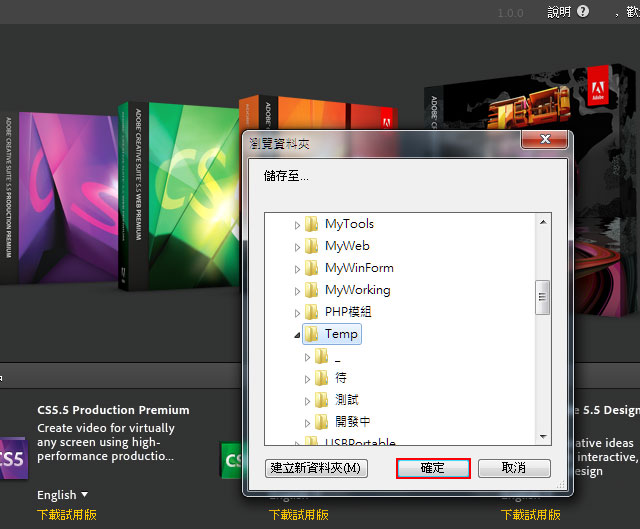Click the 測試 subfolder icon
This screenshot has width=640, height=529.
pyautogui.click(x=322, y=400)
